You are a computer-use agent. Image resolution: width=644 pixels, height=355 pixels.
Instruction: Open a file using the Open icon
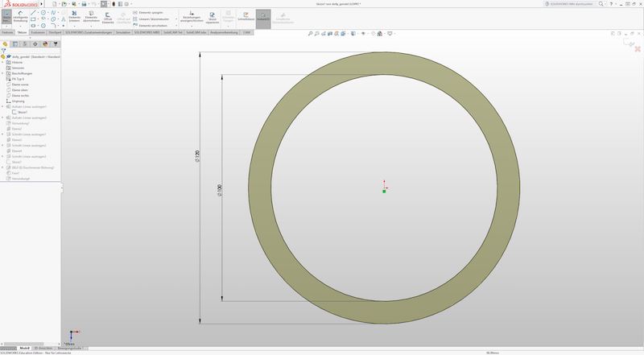click(x=64, y=4)
